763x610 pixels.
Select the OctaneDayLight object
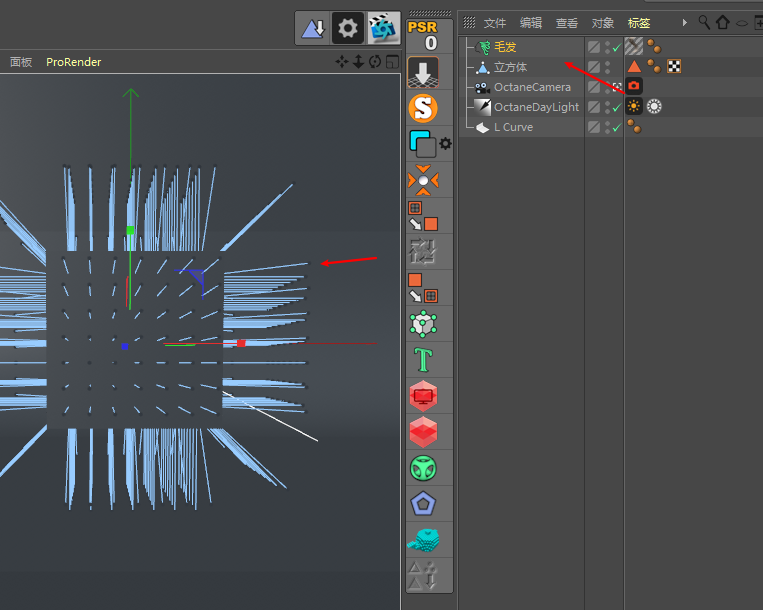[x=536, y=107]
